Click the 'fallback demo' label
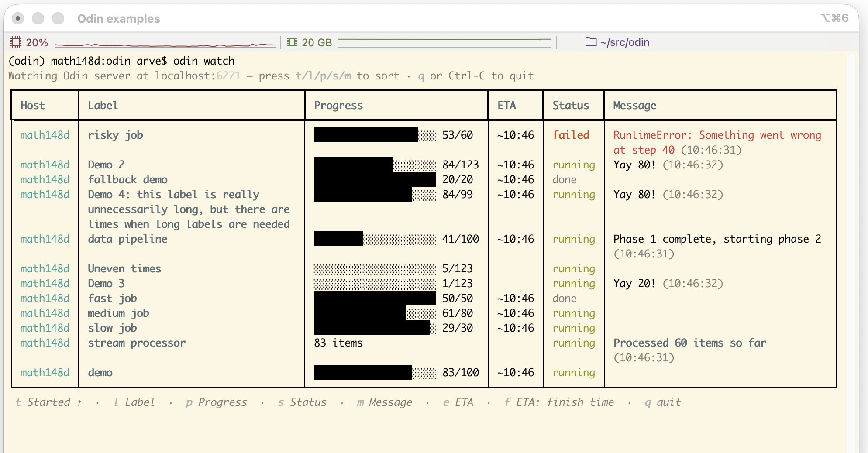868x453 pixels. [x=128, y=180]
